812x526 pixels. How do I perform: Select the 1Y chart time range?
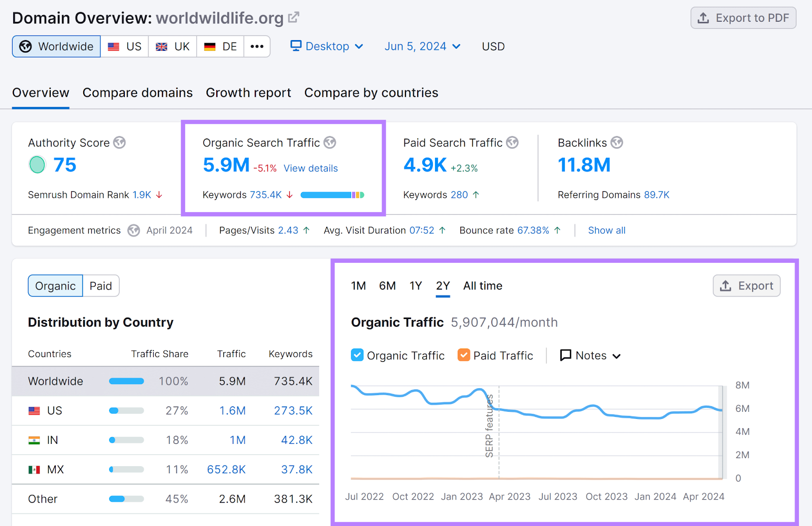click(415, 286)
